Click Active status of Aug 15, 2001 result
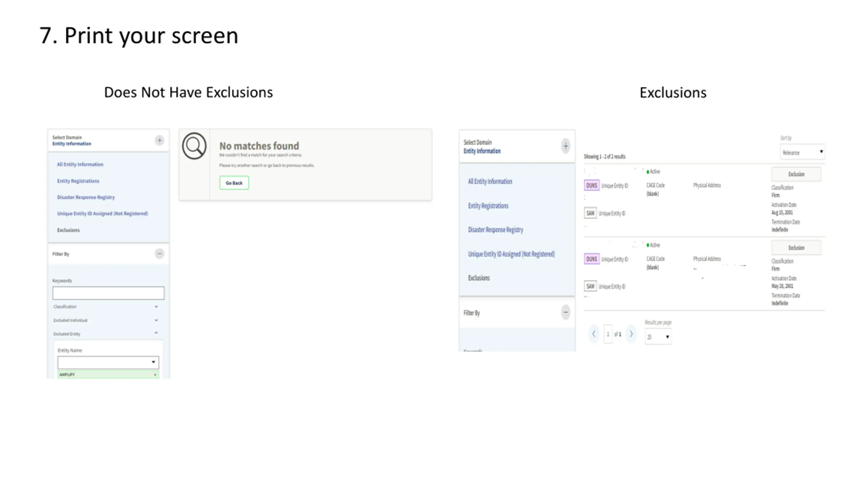Screen dimensions: 868x488 click(653, 171)
